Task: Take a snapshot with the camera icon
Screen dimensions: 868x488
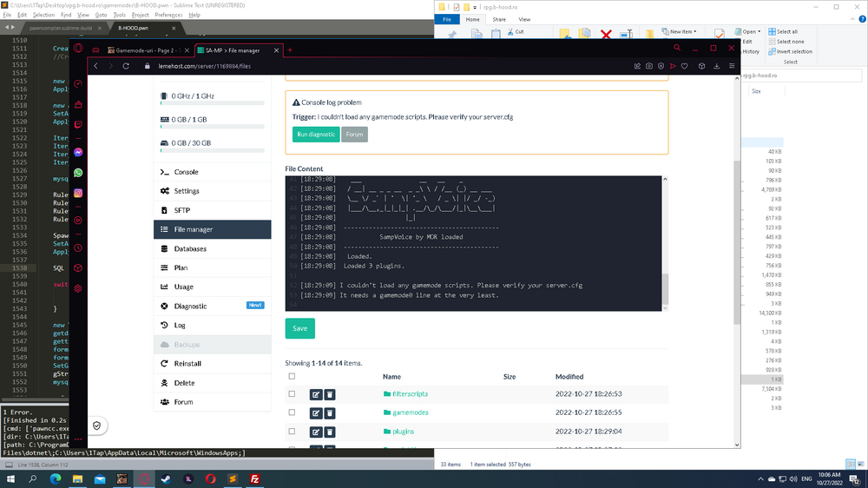Action: click(648, 66)
